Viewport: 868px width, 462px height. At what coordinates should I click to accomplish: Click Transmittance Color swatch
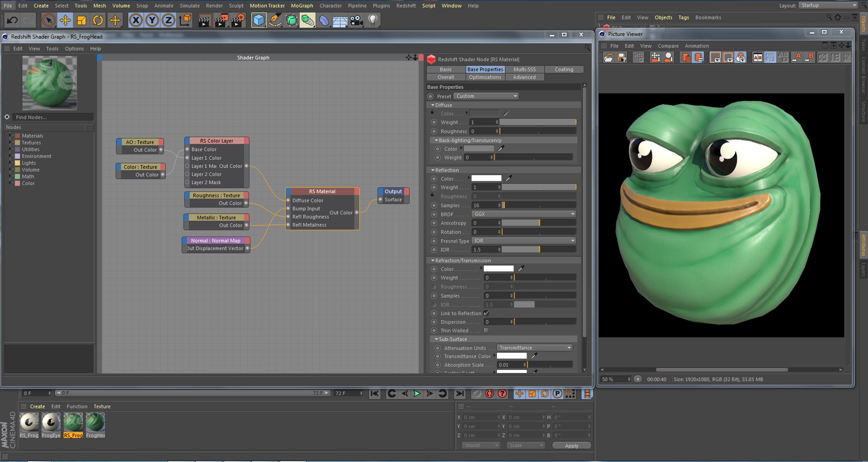(512, 356)
